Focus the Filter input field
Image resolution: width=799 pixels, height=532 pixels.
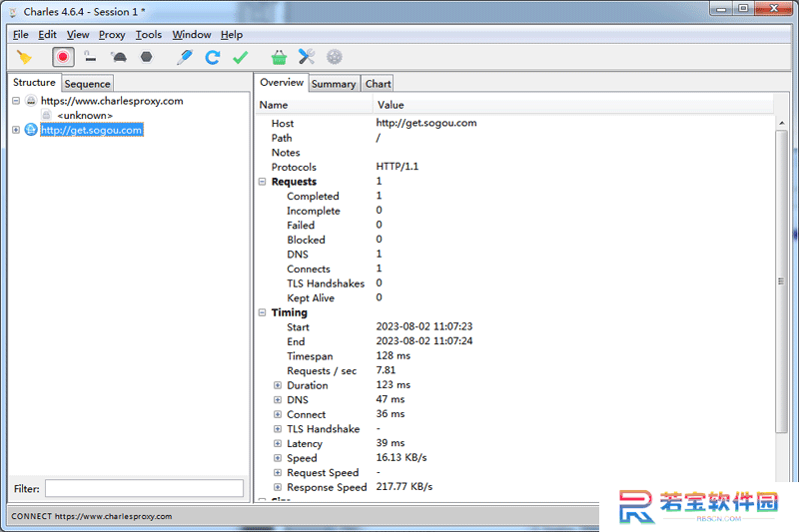[144, 488]
